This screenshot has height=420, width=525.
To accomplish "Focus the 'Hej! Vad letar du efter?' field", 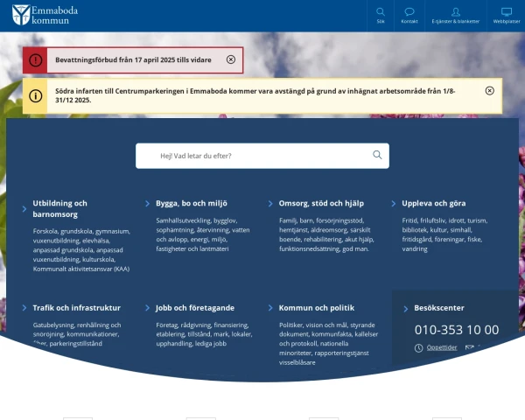I will (x=262, y=156).
